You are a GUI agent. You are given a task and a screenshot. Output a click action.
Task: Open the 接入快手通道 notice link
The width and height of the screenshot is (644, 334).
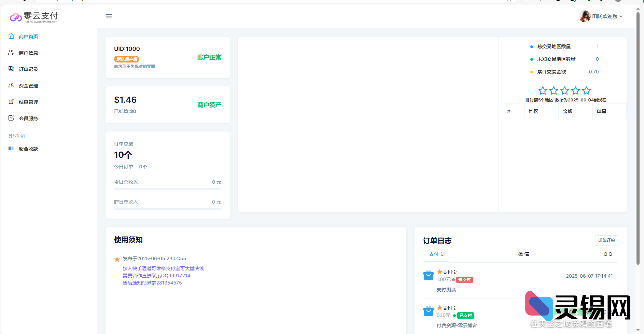163,268
